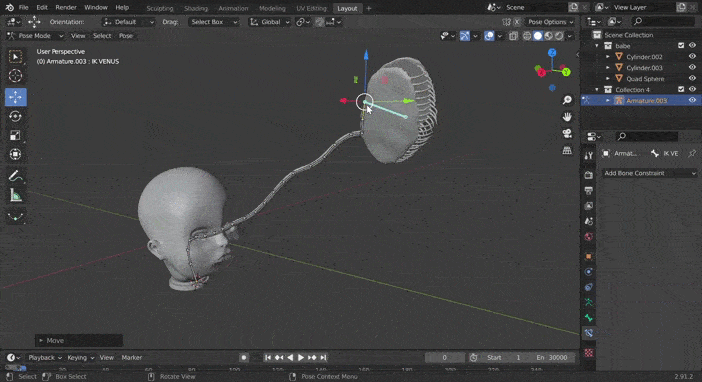This screenshot has height=382, width=702.
Task: Open the viewport Select menu
Action: [102, 36]
